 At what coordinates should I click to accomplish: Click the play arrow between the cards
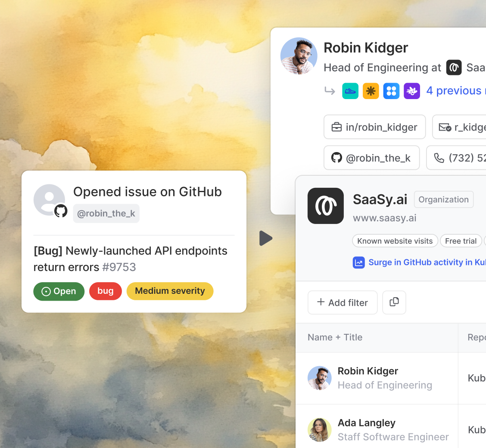[x=266, y=238]
